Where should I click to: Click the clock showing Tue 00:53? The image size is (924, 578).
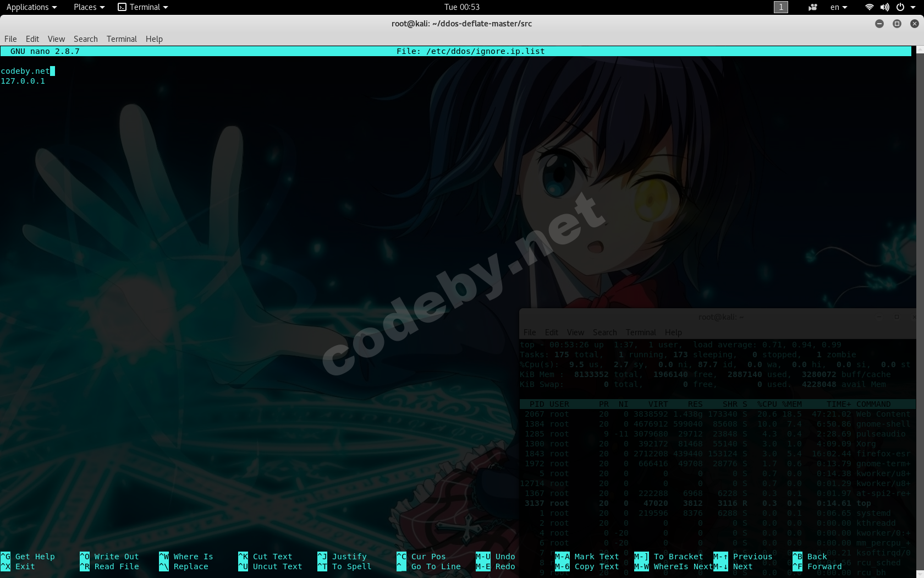pyautogui.click(x=462, y=7)
